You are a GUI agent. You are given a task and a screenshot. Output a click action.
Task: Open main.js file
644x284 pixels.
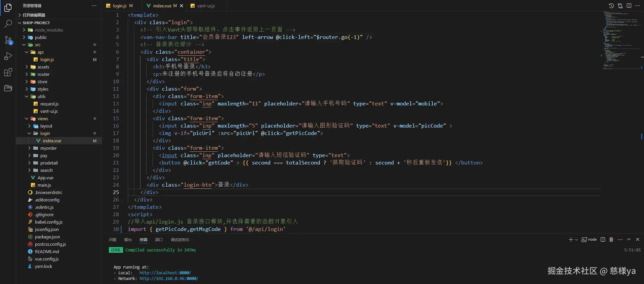pos(59,185)
